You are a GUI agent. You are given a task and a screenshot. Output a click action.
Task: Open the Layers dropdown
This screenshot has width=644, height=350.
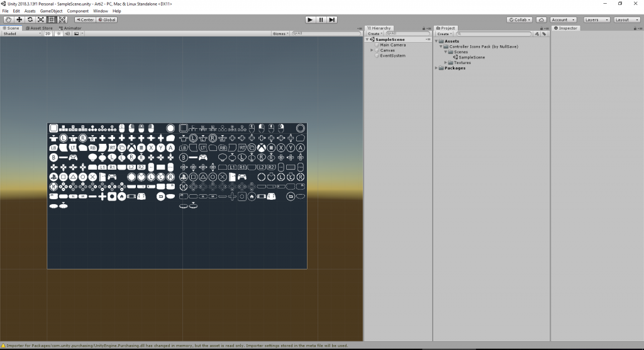click(x=596, y=19)
